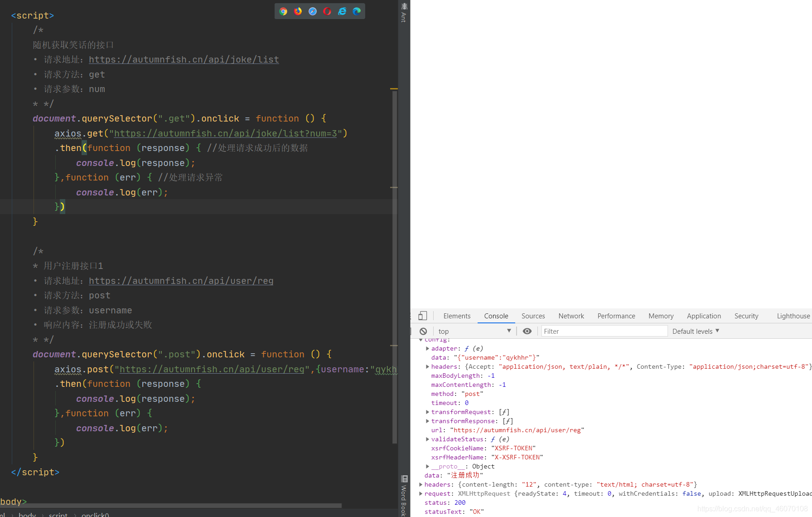This screenshot has height=517, width=812.
Task: Collapse the config object
Action: (421, 340)
